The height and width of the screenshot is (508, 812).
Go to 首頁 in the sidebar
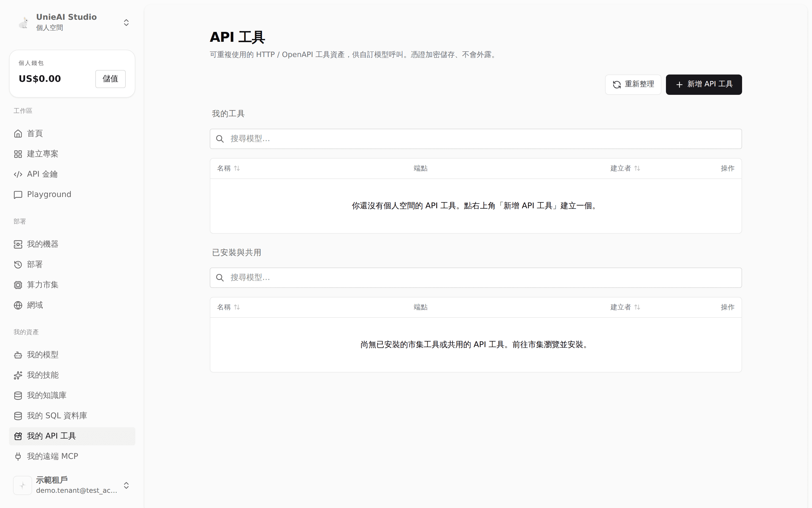(x=72, y=134)
